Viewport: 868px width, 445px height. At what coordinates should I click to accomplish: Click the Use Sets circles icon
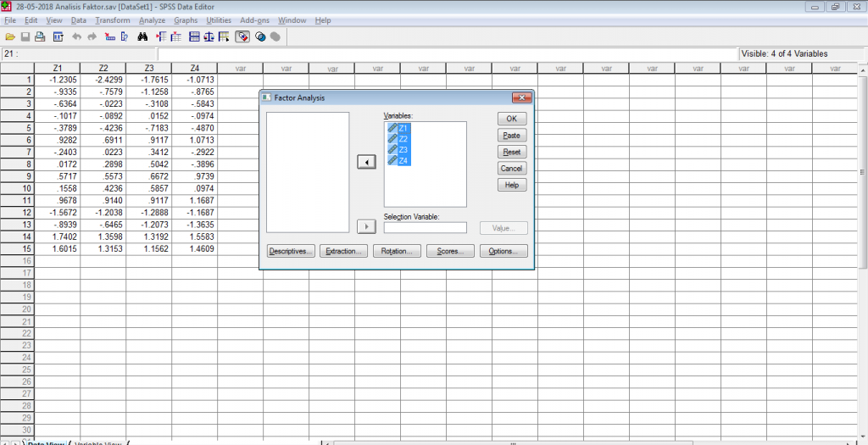[x=260, y=37]
